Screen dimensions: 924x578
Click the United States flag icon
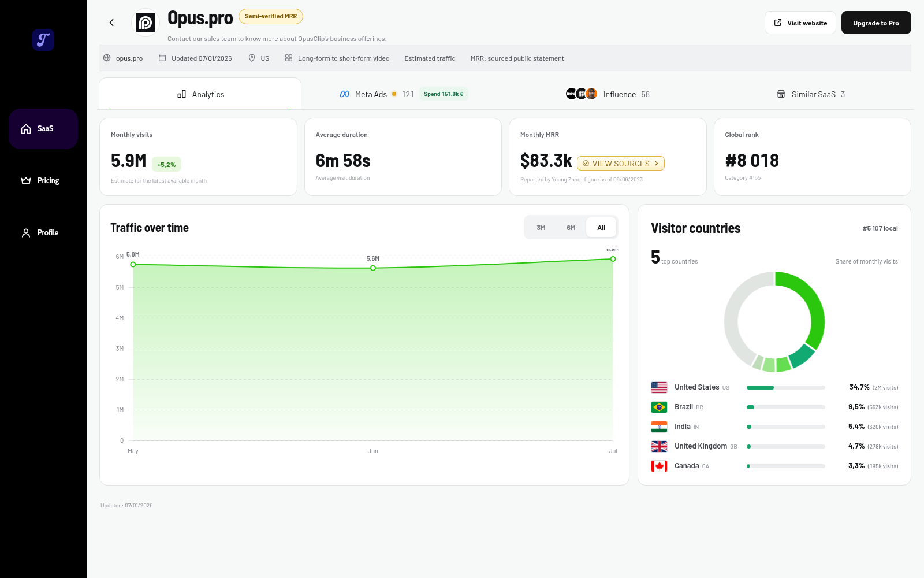tap(659, 387)
